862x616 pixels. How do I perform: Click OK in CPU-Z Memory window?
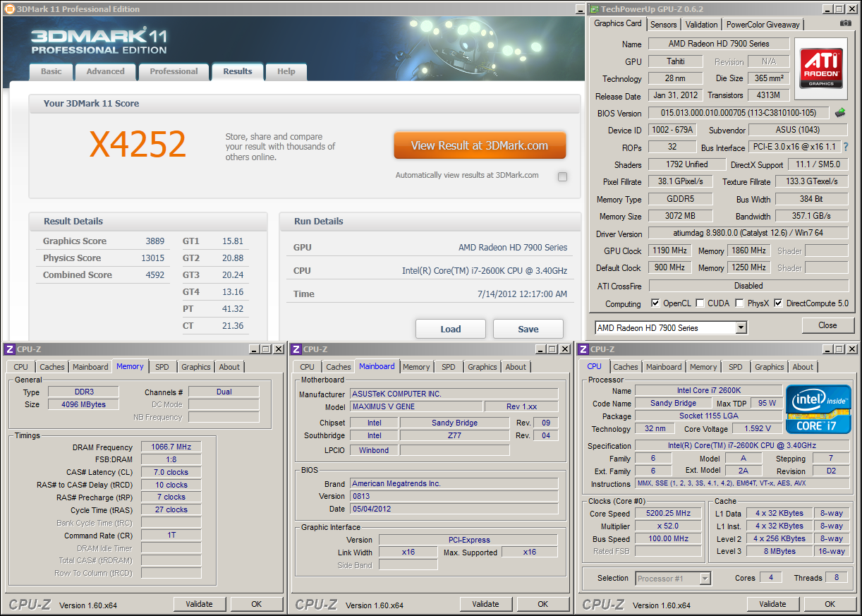pos(257,604)
